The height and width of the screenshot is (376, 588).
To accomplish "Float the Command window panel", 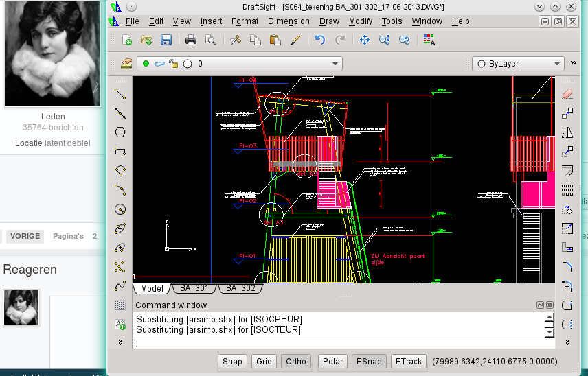I will click(540, 305).
